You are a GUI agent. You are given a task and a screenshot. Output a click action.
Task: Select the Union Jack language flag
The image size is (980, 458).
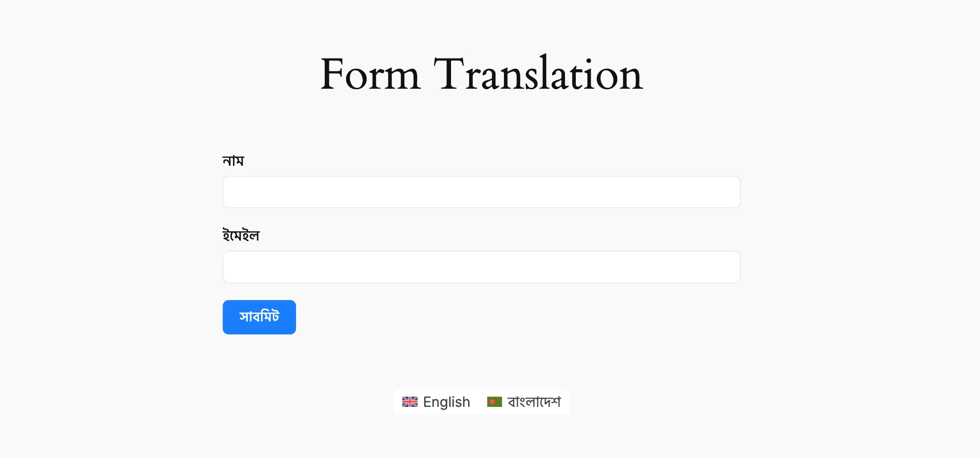410,402
